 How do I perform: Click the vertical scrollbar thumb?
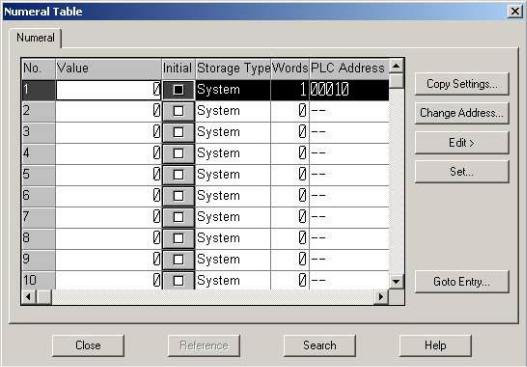[x=397, y=81]
